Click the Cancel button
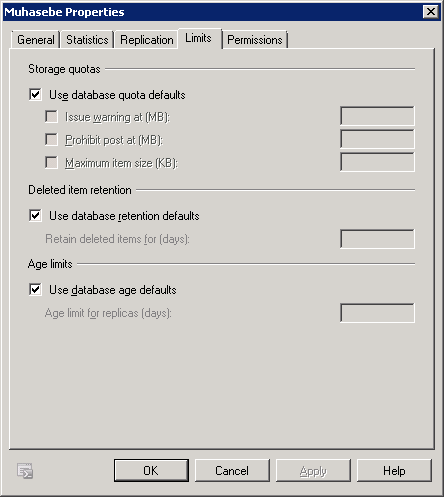This screenshot has width=444, height=497. 232,471
